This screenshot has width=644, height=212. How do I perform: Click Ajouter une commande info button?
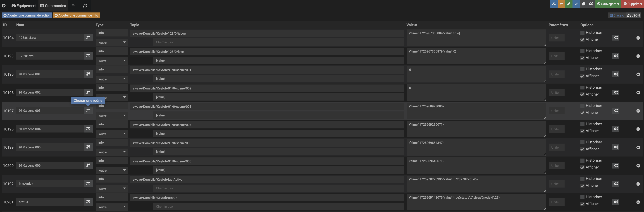coord(76,15)
